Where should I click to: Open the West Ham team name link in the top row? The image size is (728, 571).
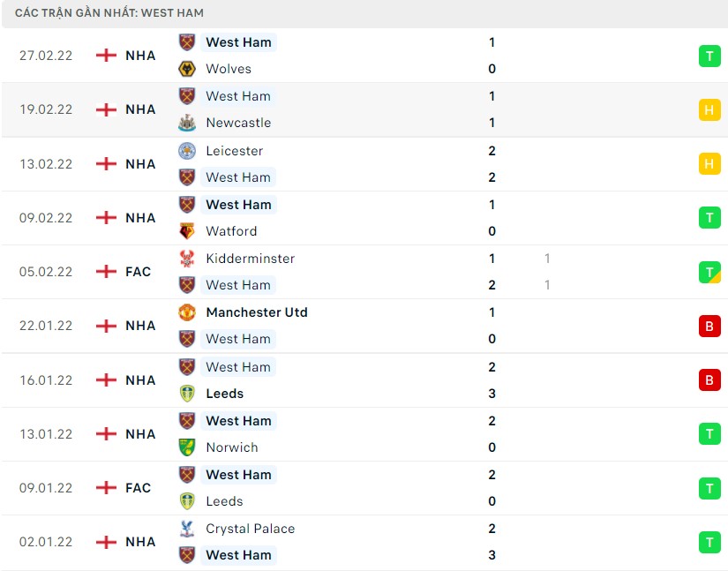(238, 41)
